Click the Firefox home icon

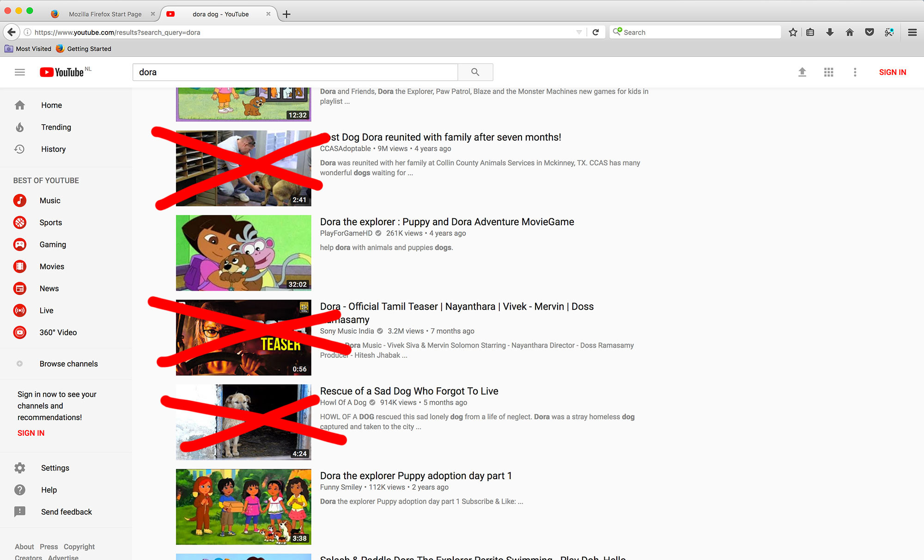tap(850, 32)
